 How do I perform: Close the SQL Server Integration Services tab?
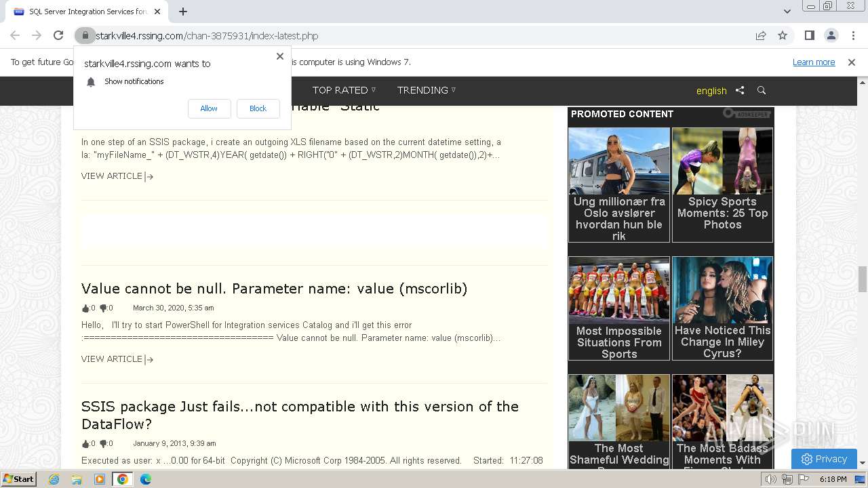[x=157, y=12]
